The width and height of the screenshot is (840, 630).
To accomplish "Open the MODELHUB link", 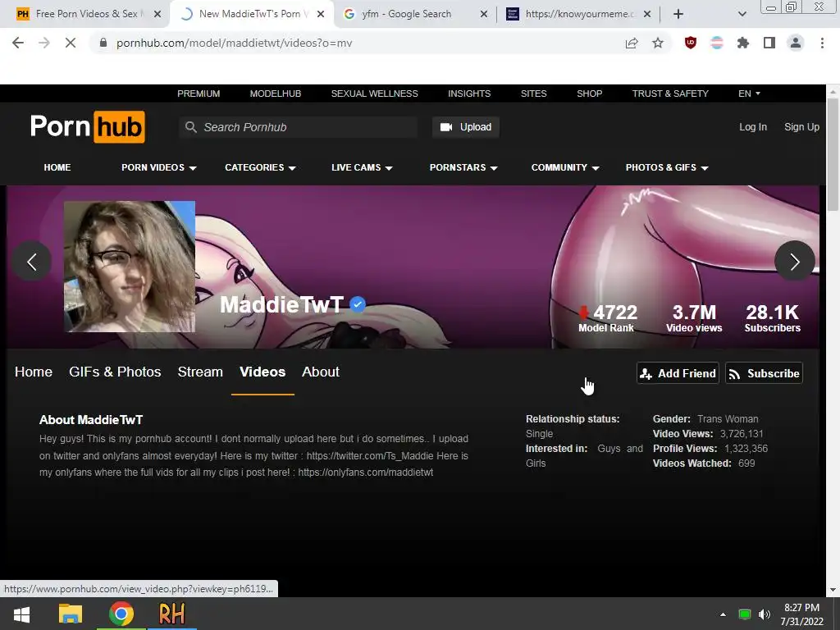I will click(x=276, y=94).
